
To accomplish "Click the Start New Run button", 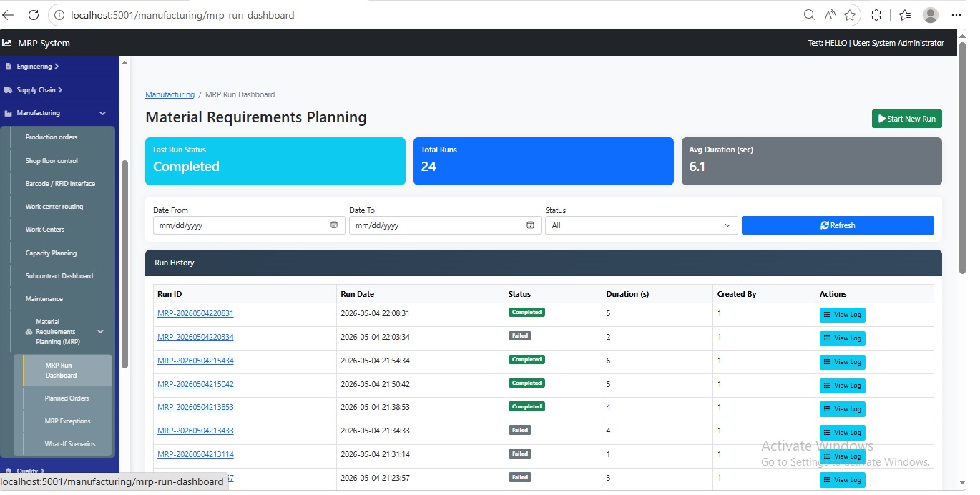I will [x=906, y=119].
